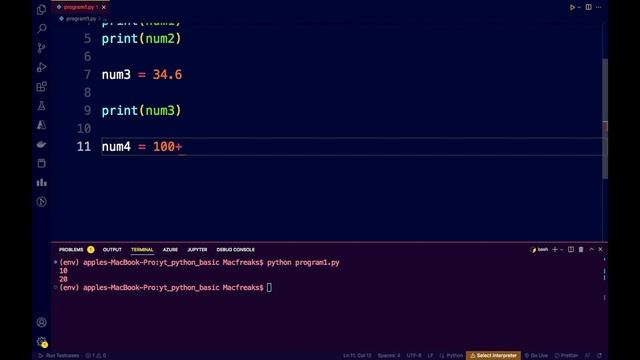
Task: Click the python program1.py command in terminal
Action: coord(303,262)
